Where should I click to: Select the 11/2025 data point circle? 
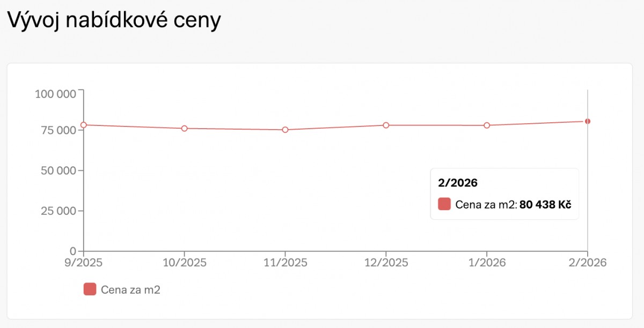tap(285, 130)
